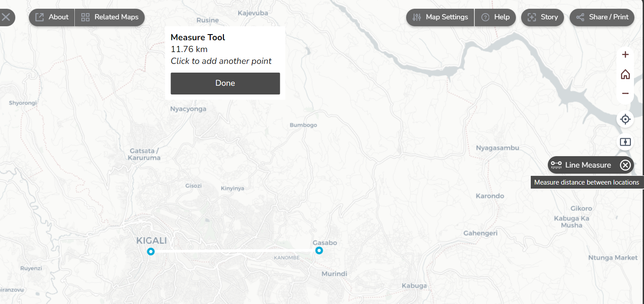Start the Story view
The image size is (644, 304).
coord(543,17)
